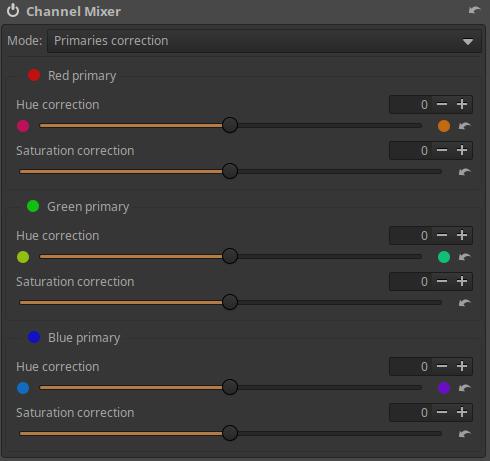The width and height of the screenshot is (490, 461).
Task: Reset Red primary Saturation correction slider
Action: tap(464, 172)
